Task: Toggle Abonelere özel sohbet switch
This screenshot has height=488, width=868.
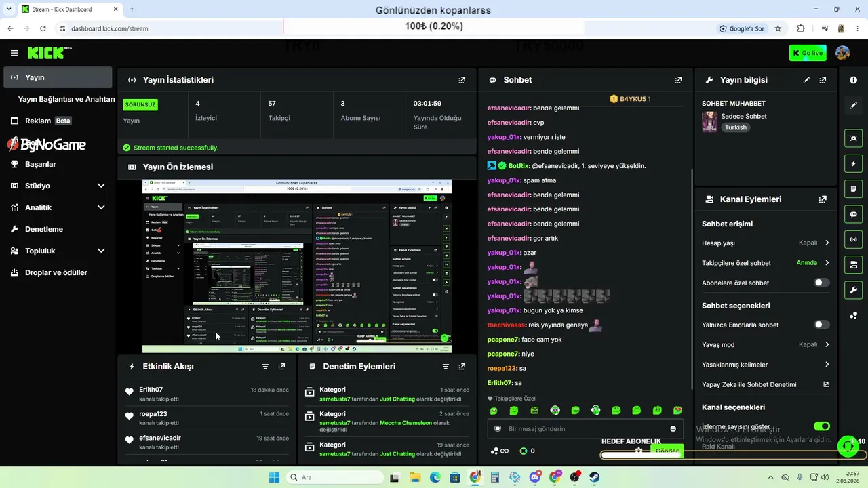Action: click(x=821, y=283)
